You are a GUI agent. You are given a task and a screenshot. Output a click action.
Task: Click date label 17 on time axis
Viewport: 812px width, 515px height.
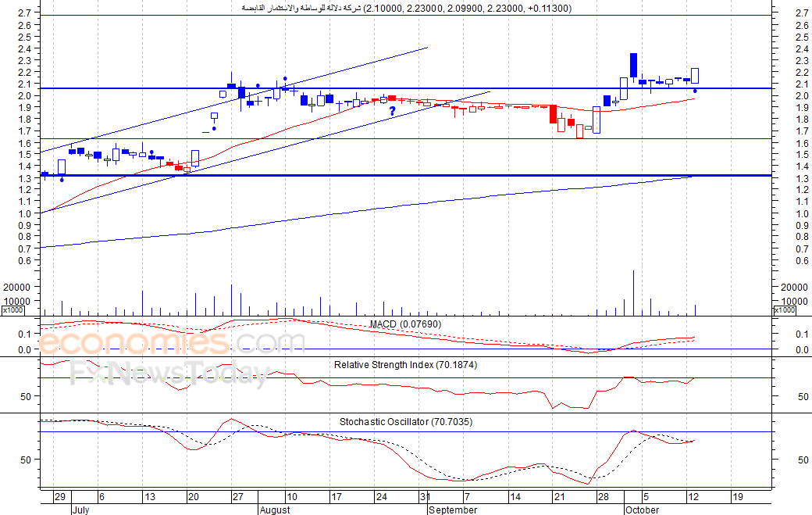pos(337,497)
